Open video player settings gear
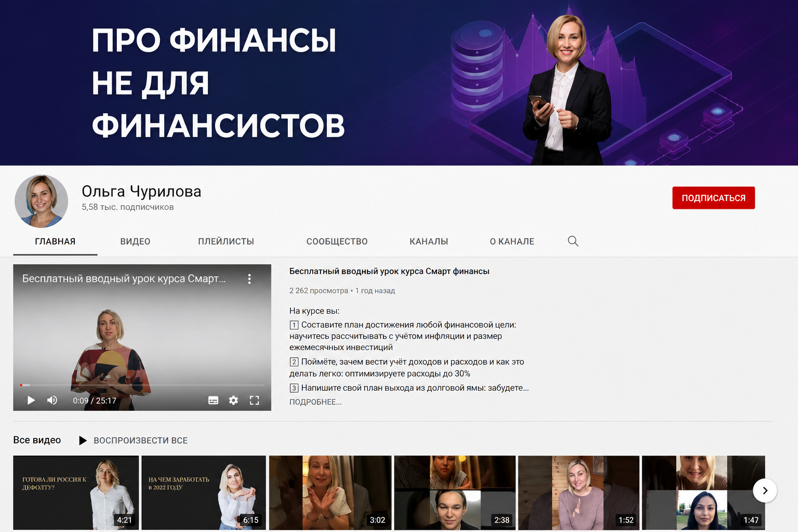The width and height of the screenshot is (798, 532). coord(234,400)
